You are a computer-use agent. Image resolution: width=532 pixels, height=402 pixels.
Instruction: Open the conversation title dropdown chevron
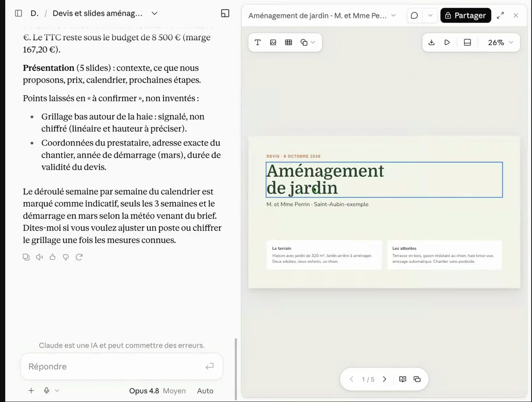pyautogui.click(x=154, y=13)
